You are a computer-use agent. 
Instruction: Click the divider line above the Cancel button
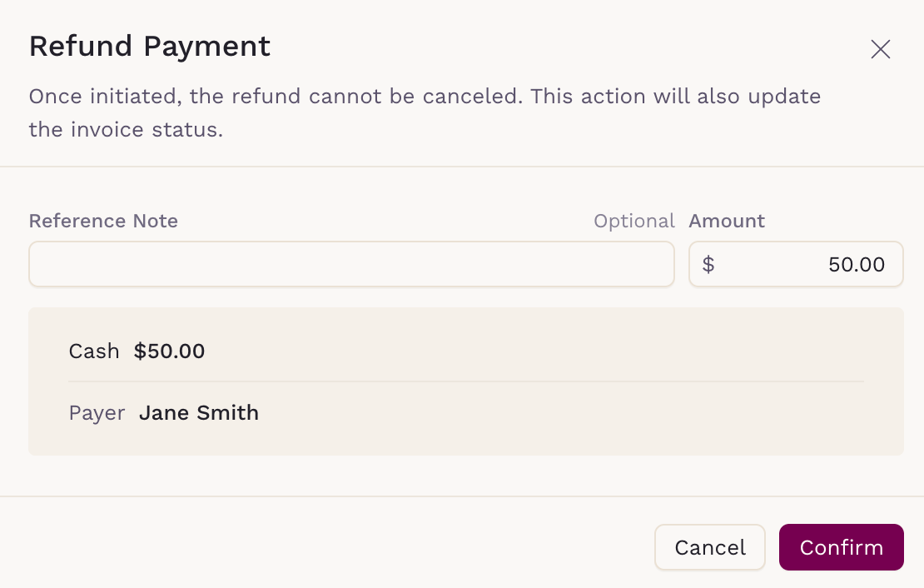point(462,496)
